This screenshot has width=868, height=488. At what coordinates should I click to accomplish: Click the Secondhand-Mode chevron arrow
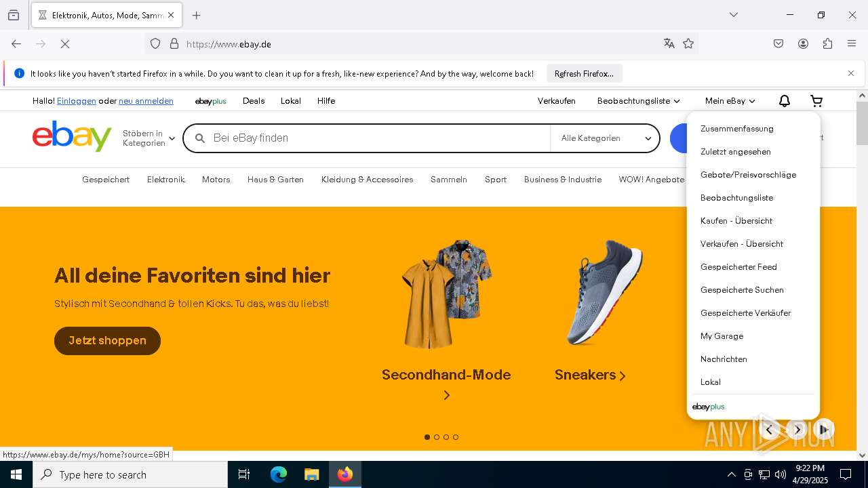coord(446,395)
